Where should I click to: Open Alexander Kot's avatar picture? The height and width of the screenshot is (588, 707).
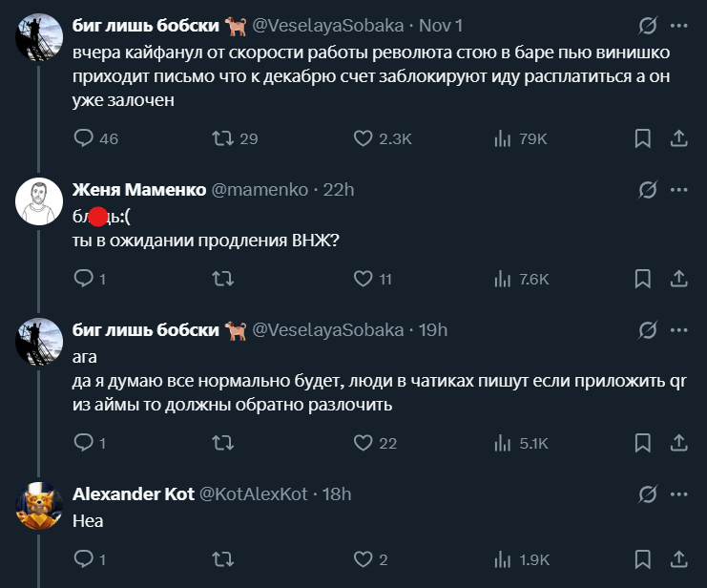pyautogui.click(x=40, y=507)
